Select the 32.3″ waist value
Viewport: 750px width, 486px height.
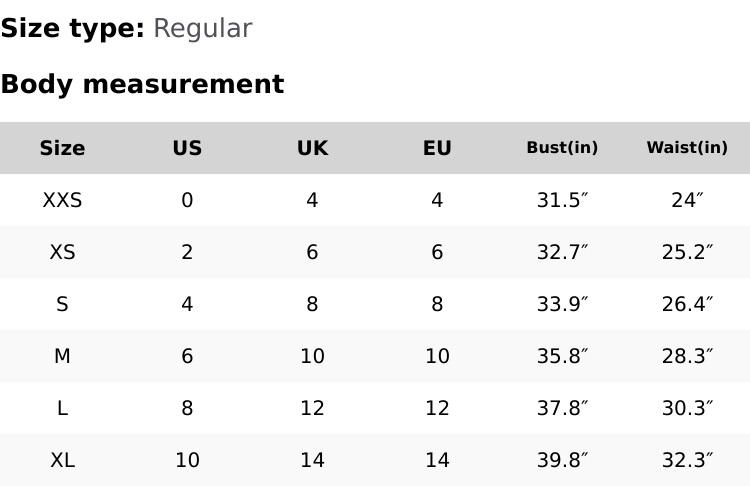point(687,460)
